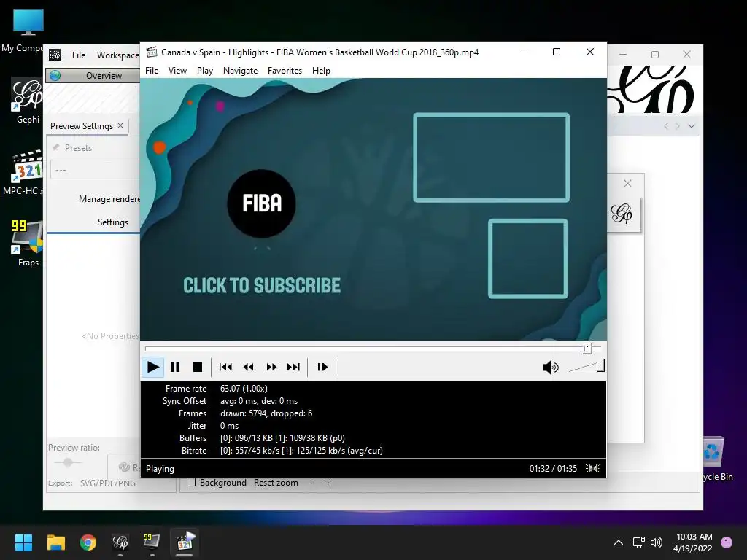Image resolution: width=747 pixels, height=560 pixels.
Task: Open the Play menu
Action: [205, 71]
